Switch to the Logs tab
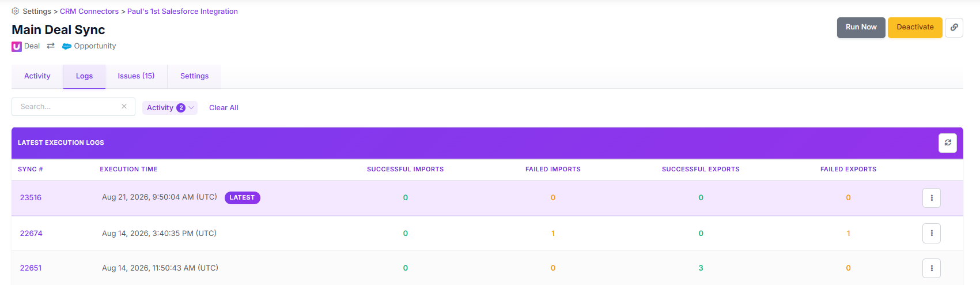 (x=84, y=76)
